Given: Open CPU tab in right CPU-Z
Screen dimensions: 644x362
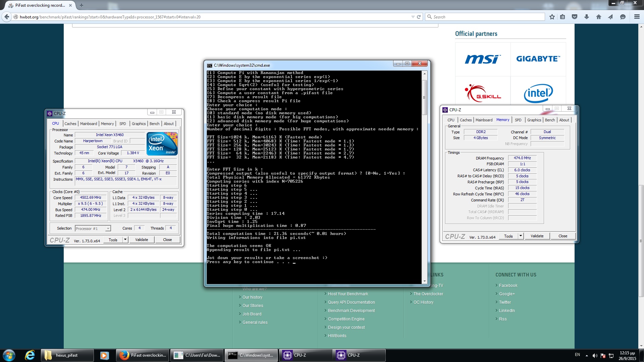Looking at the screenshot, I should pyautogui.click(x=451, y=120).
